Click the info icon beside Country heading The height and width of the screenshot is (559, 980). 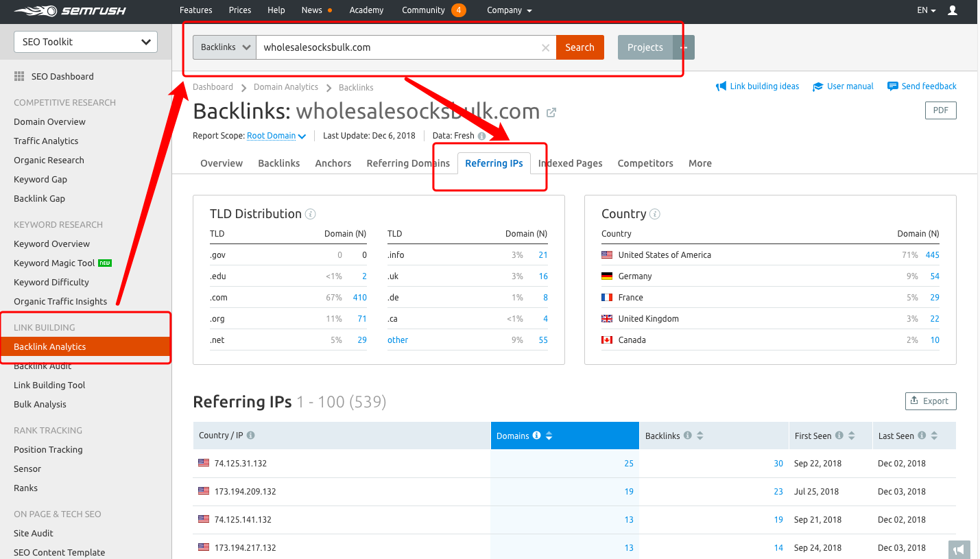point(654,213)
